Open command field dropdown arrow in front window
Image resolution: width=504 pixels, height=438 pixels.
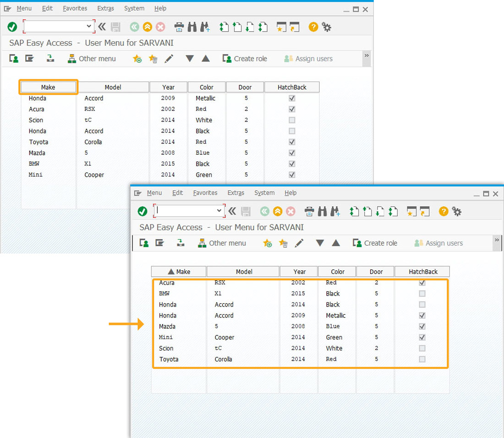point(219,210)
